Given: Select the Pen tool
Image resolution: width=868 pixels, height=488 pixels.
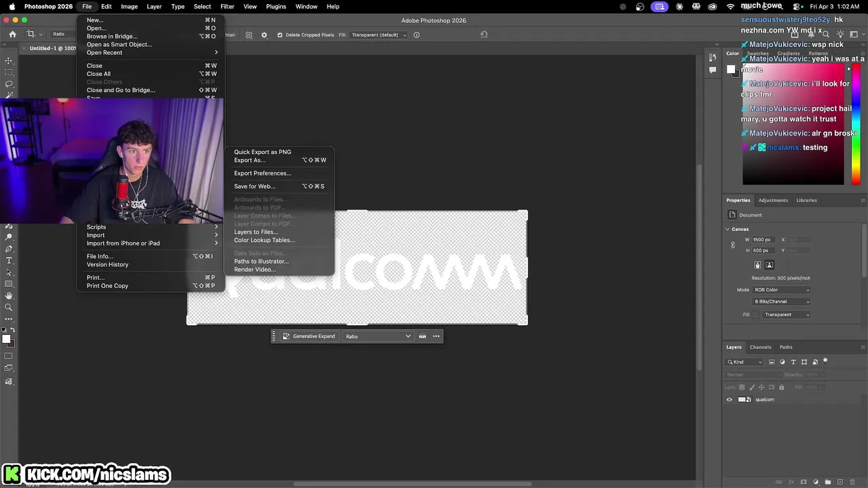Looking at the screenshot, I should click(9, 249).
